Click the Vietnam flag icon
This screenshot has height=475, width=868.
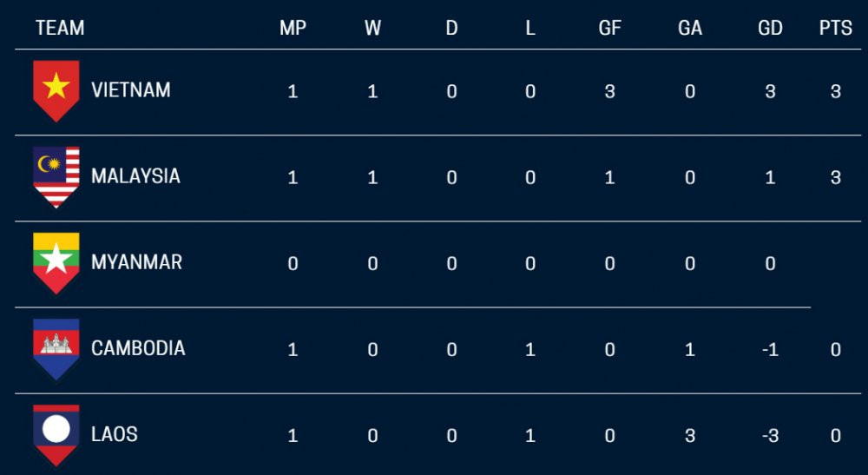tap(56, 89)
